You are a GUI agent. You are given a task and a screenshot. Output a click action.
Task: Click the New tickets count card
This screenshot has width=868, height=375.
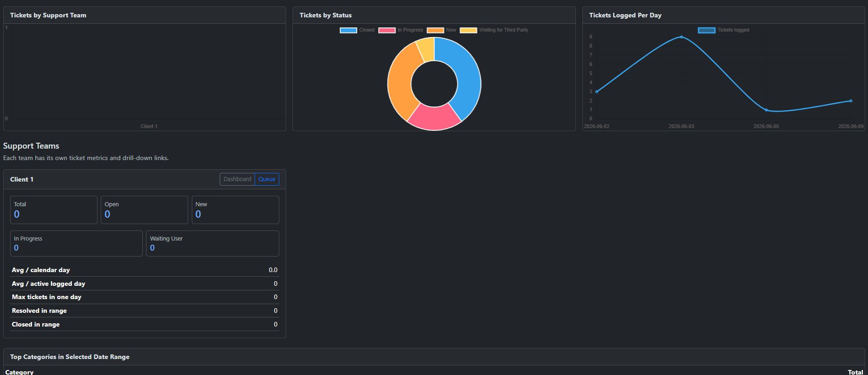tap(235, 210)
